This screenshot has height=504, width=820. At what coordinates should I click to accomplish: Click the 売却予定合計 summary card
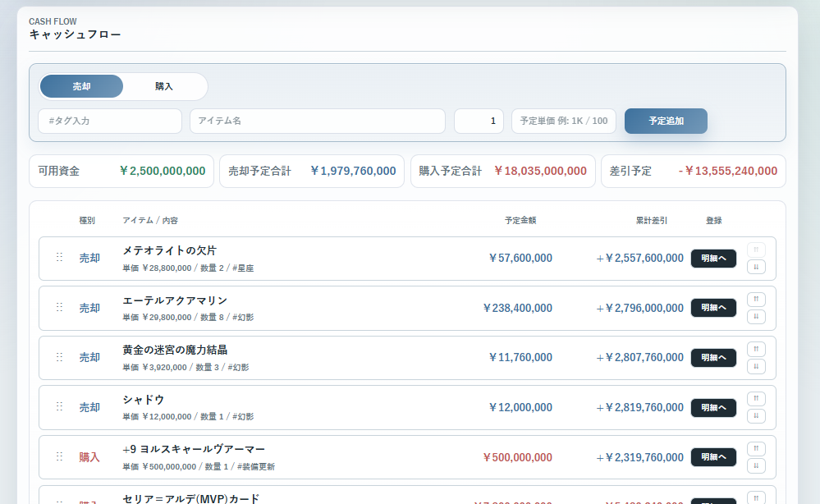coord(312,171)
